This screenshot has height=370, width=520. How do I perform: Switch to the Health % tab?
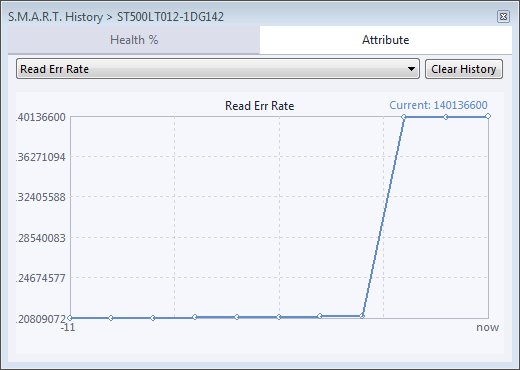pos(134,40)
